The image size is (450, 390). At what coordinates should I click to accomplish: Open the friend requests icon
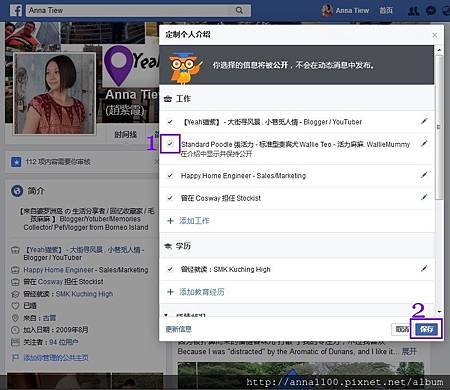[x=414, y=11]
